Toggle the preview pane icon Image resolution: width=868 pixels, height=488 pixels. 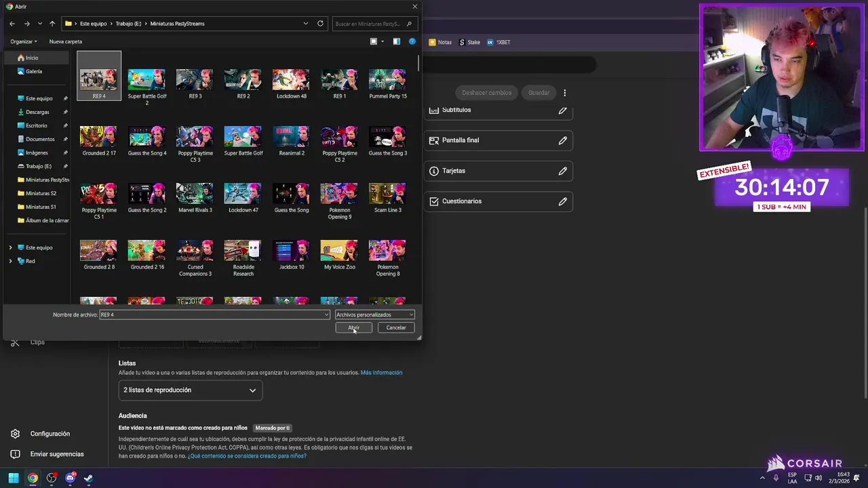pos(397,41)
